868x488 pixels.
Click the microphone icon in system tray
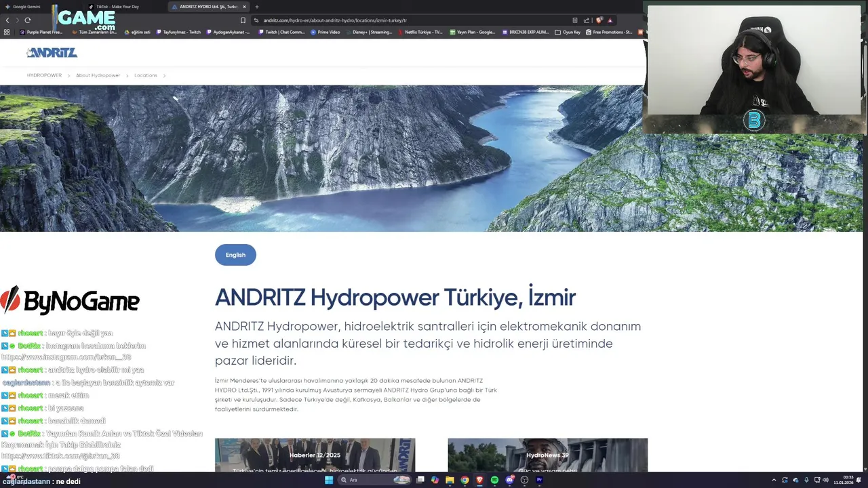[806, 480]
